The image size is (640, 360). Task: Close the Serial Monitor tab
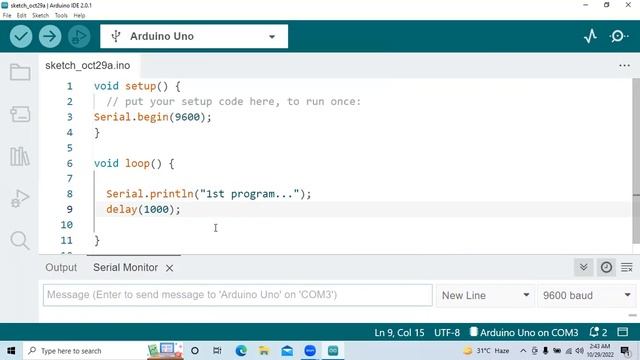169,268
